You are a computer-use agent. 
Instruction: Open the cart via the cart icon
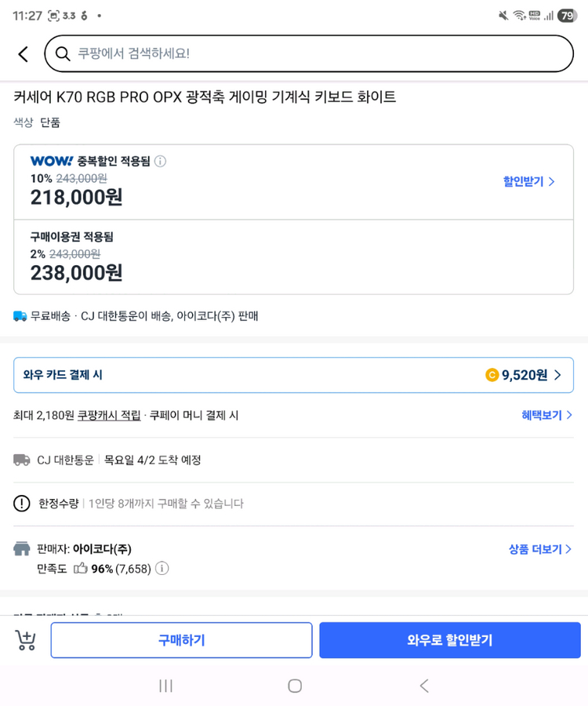[24, 640]
